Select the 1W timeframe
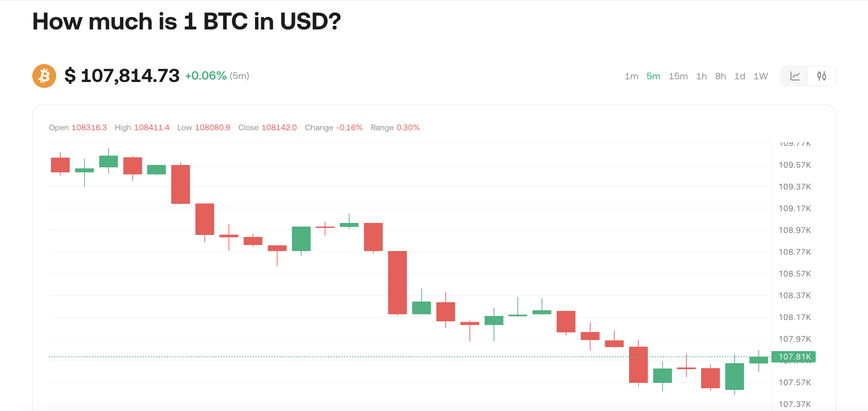This screenshot has height=411, width=868. pyautogui.click(x=760, y=76)
